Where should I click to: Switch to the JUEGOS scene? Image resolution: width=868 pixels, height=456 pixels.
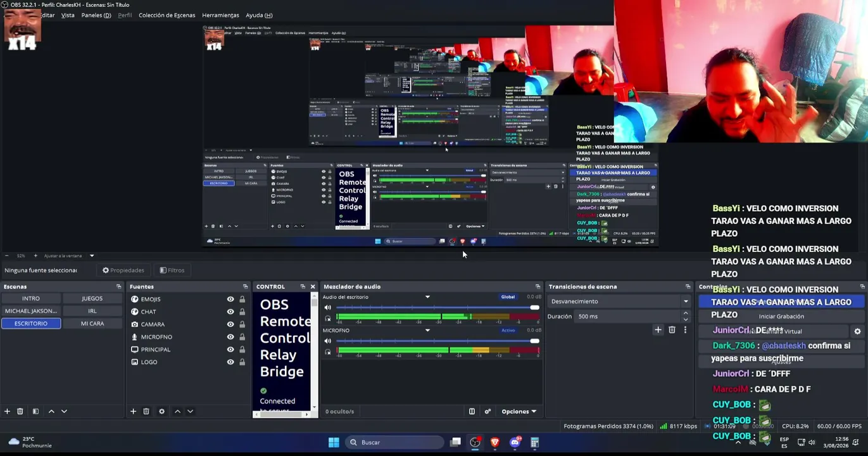(x=92, y=298)
